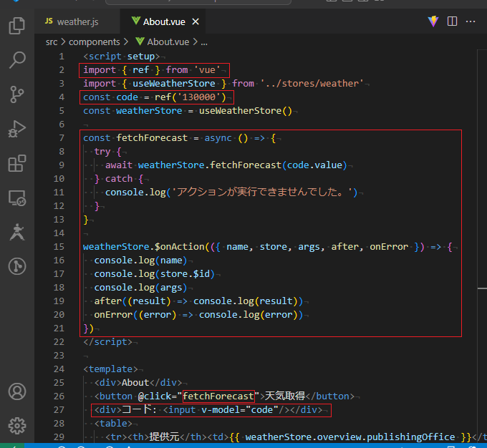Open the Run and Debug view
Viewport: 487px width, 448px height.
[16, 129]
